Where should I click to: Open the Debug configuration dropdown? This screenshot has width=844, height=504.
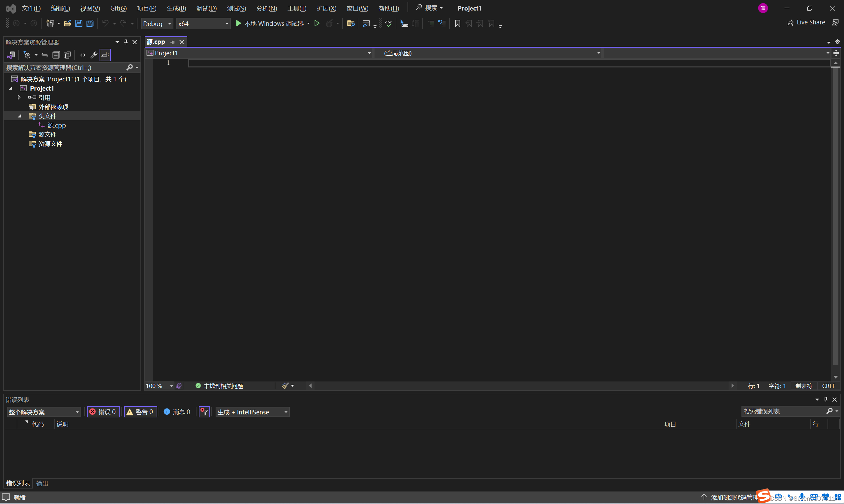click(157, 23)
